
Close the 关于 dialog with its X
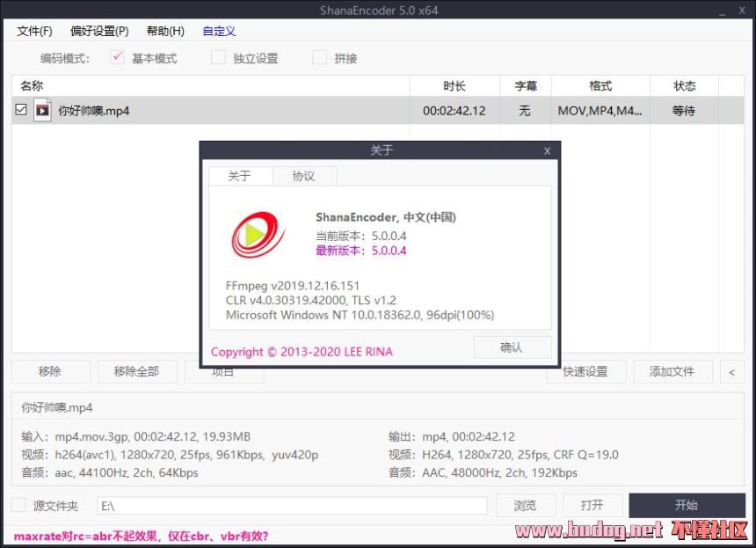point(548,151)
